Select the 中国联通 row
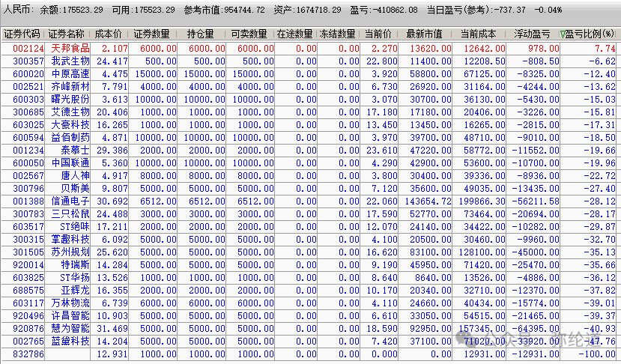Image resolution: width=621 pixels, height=364 pixels. [x=309, y=163]
